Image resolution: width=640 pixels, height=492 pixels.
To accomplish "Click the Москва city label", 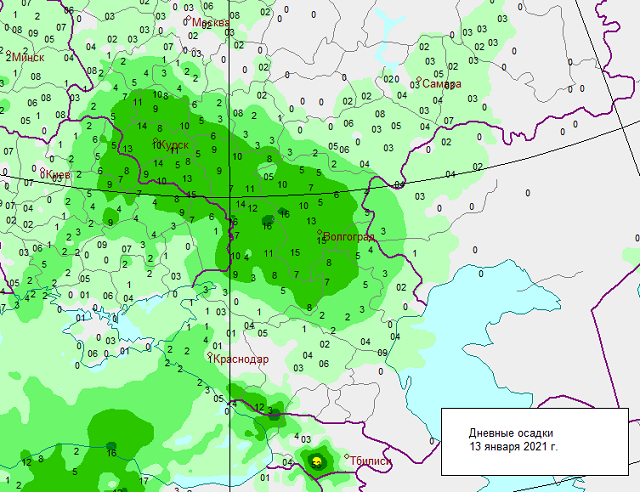I will [210, 23].
